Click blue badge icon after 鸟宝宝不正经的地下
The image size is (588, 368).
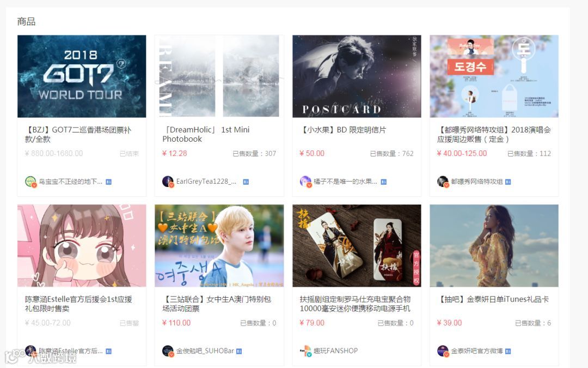[108, 182]
